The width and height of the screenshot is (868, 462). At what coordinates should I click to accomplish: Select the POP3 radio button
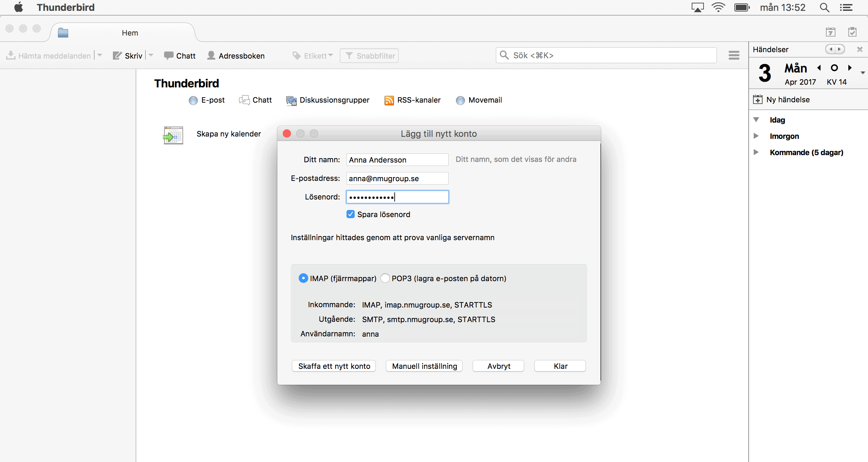385,278
